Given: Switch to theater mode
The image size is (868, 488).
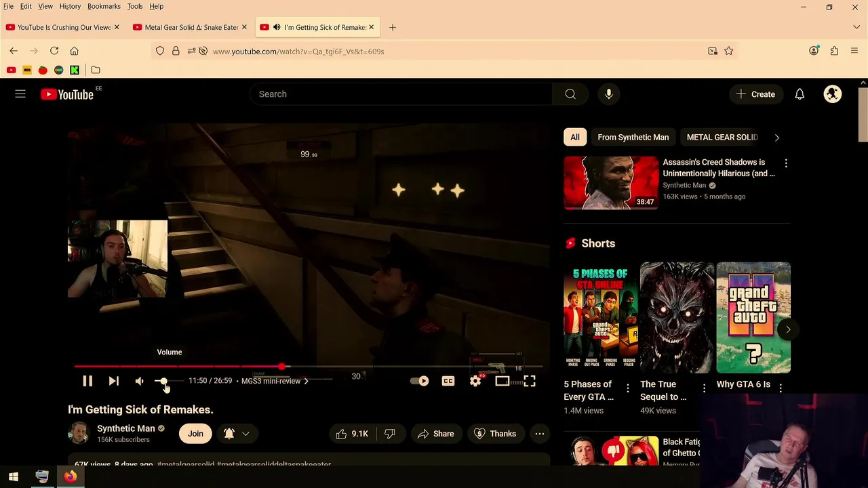Looking at the screenshot, I should 502,381.
